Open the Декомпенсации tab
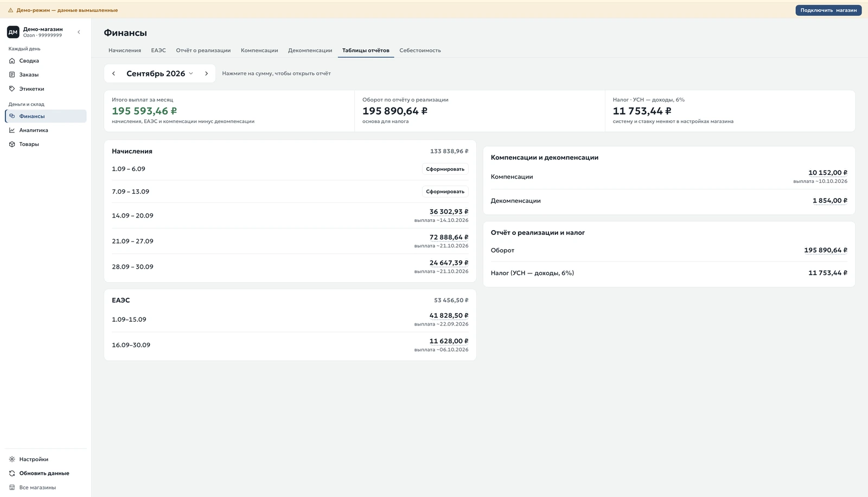868x497 pixels. pos(310,50)
